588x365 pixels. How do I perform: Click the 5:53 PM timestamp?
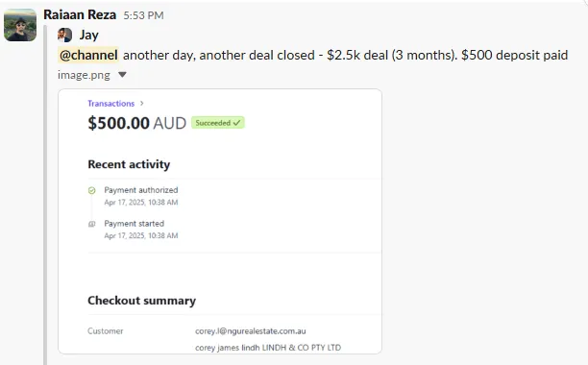pyautogui.click(x=143, y=15)
